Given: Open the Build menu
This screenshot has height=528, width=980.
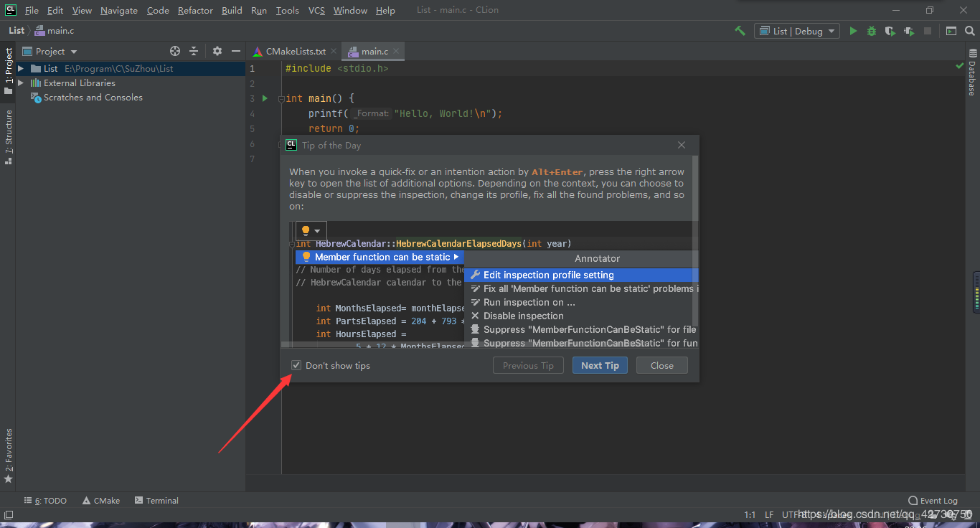Looking at the screenshot, I should (232, 11).
